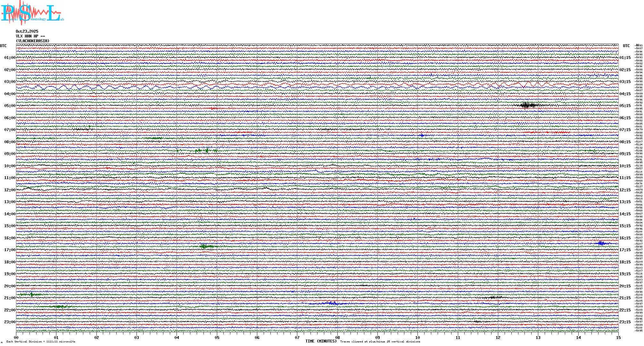Click the 16:15 label on right axis
Screen dimensions: 644x346
pos(625,238)
